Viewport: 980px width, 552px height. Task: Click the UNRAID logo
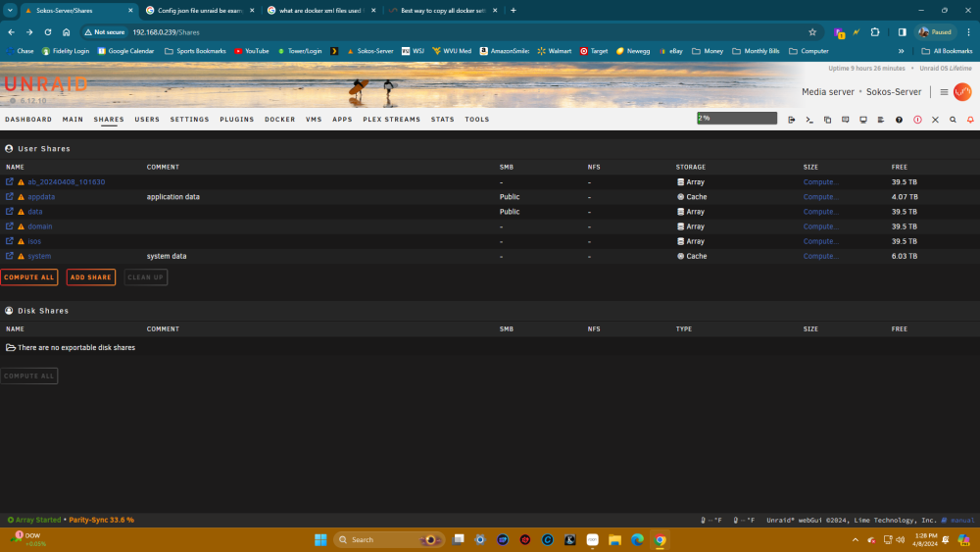click(x=46, y=84)
